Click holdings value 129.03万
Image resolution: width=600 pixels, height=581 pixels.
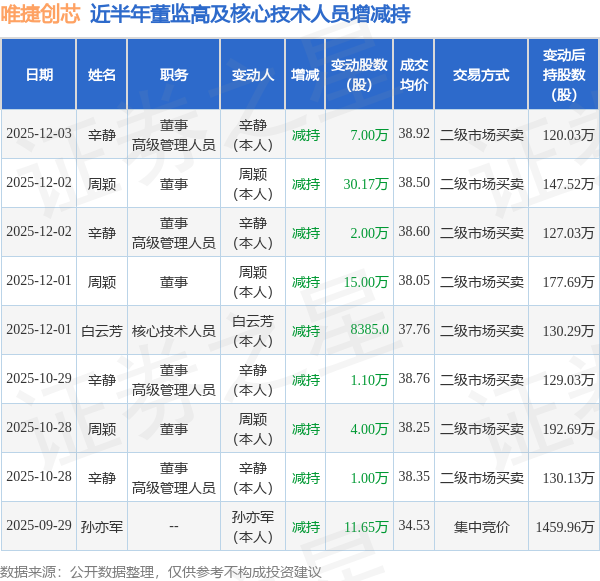click(569, 380)
